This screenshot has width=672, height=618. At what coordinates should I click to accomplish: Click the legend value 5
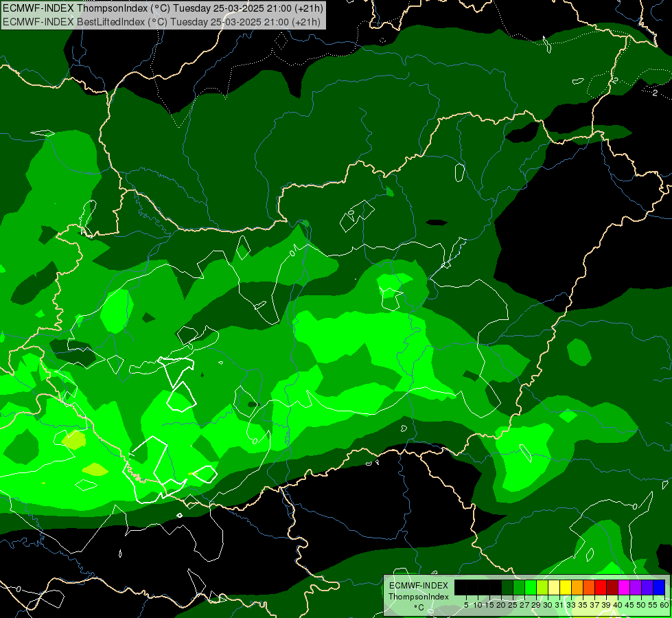(466, 605)
